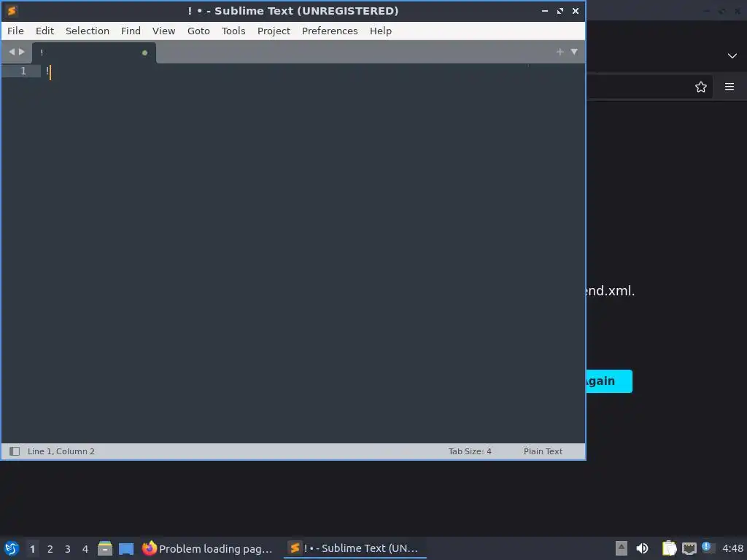Click the show desktop icon in taskbar
This screenshot has width=747, height=560.
click(x=126, y=548)
